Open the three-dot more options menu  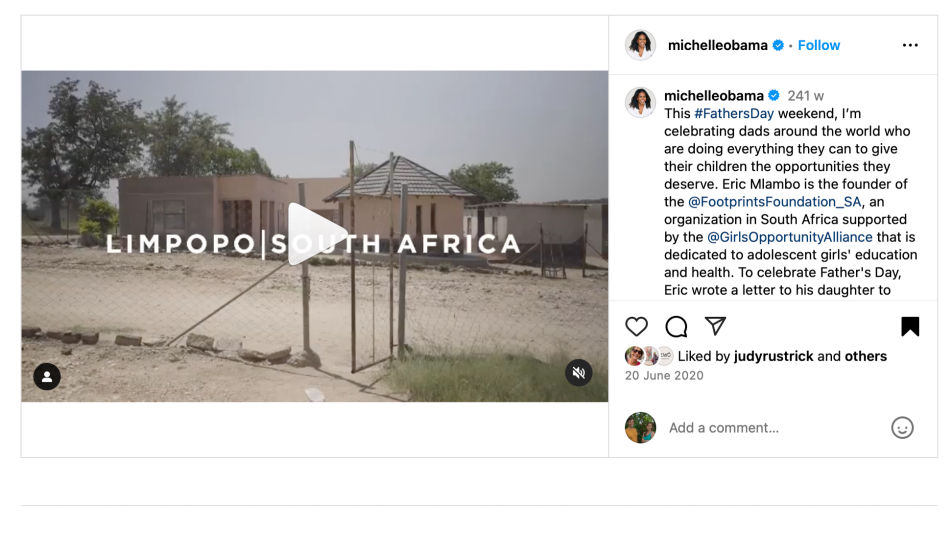pos(910,45)
